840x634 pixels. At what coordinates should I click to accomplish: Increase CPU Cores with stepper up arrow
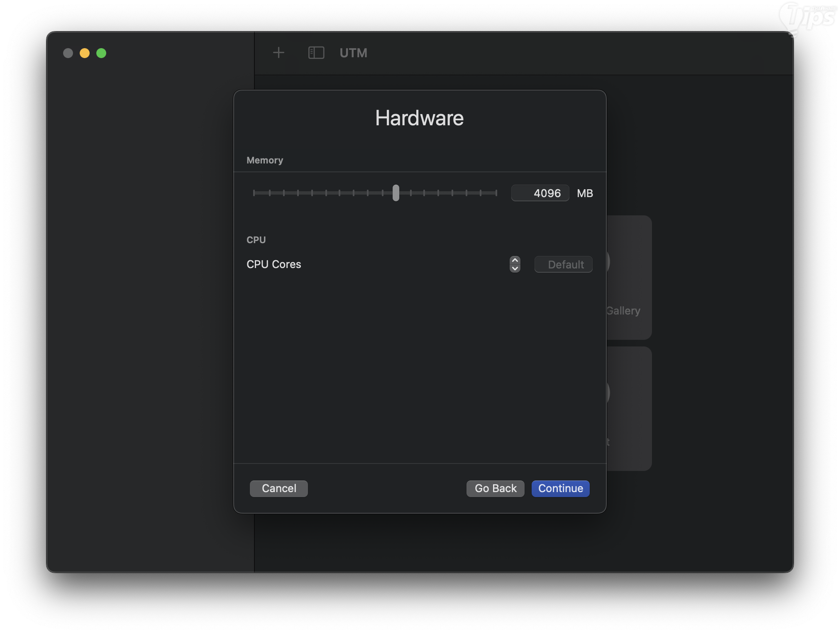click(515, 260)
